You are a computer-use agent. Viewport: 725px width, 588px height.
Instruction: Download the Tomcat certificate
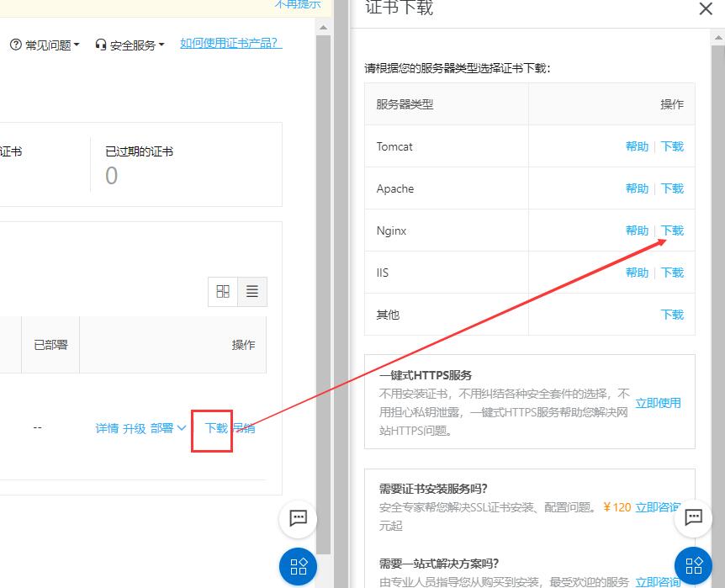[x=672, y=146]
